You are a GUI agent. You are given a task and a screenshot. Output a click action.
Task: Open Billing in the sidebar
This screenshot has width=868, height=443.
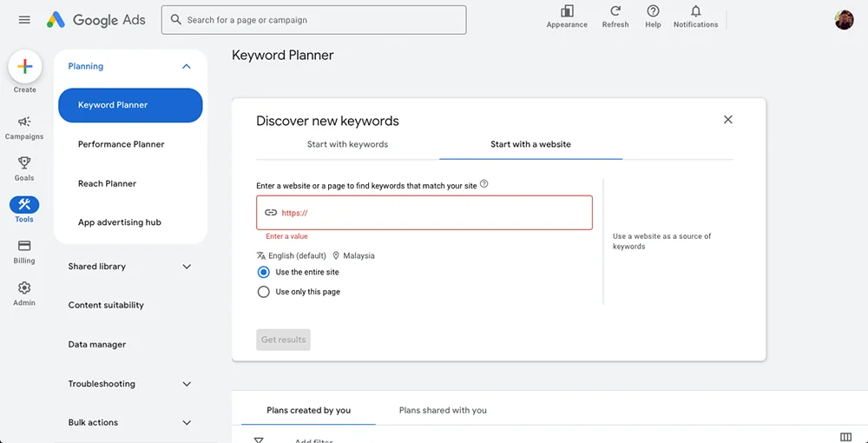[24, 247]
